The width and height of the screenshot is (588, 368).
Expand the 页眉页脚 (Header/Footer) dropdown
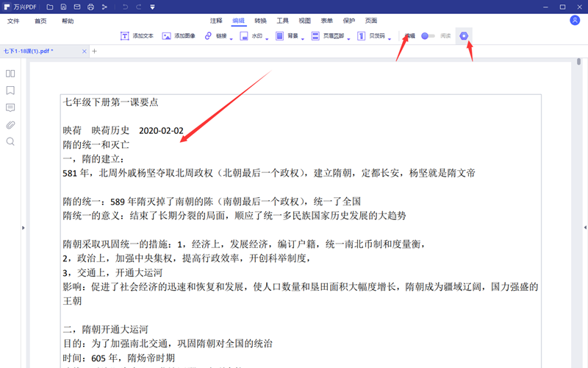349,38
